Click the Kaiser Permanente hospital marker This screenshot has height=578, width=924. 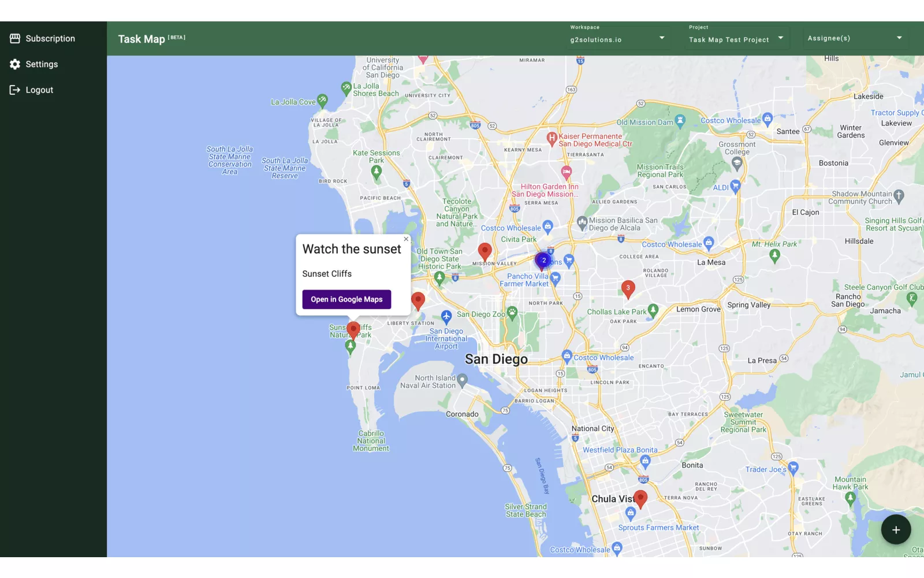(x=552, y=138)
